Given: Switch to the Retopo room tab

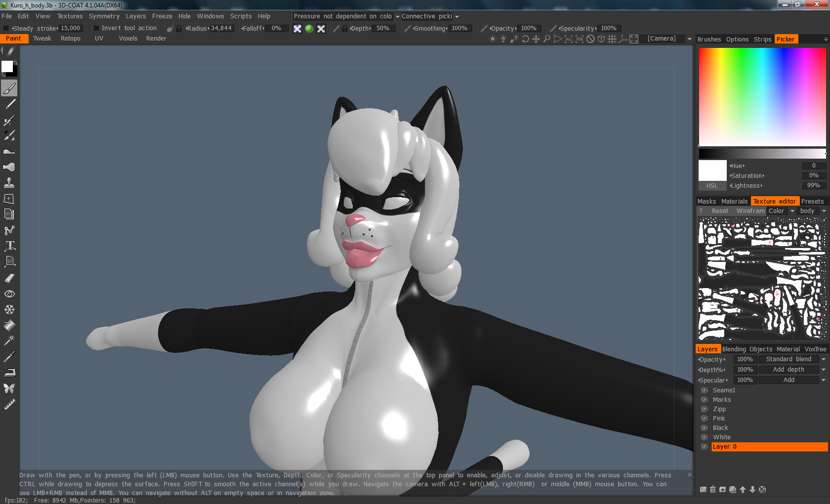Looking at the screenshot, I should point(71,39).
